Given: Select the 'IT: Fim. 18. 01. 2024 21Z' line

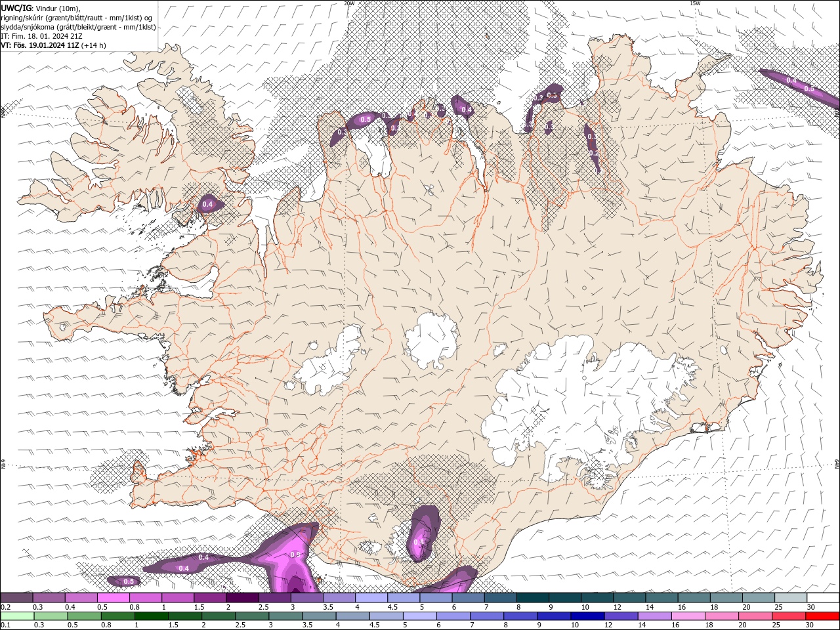Looking at the screenshot, I should point(42,36).
